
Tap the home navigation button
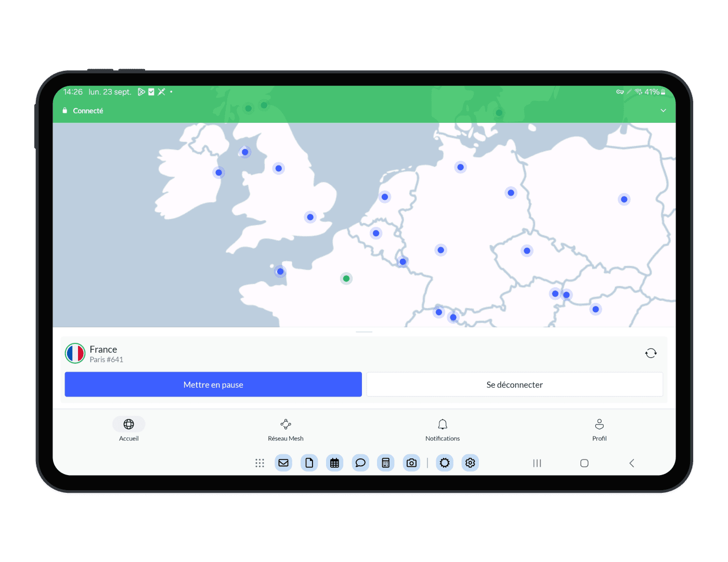coord(584,463)
